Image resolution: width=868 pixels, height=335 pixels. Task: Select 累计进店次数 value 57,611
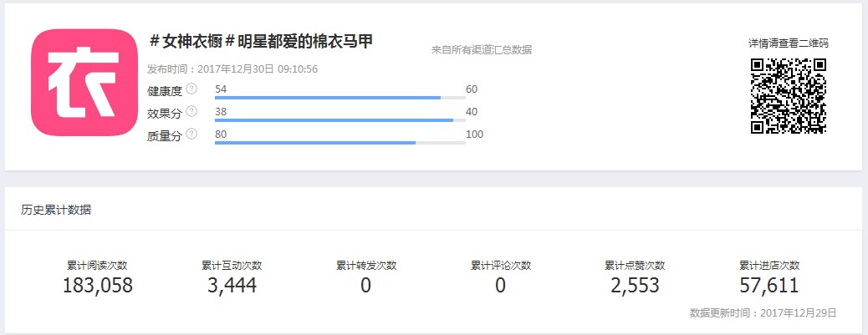(769, 285)
